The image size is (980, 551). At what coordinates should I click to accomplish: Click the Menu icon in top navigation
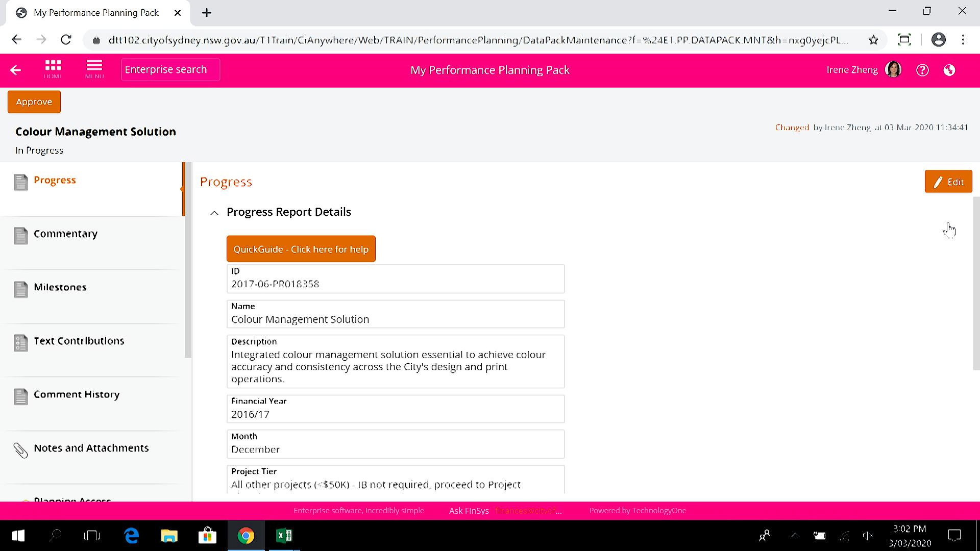coord(94,69)
